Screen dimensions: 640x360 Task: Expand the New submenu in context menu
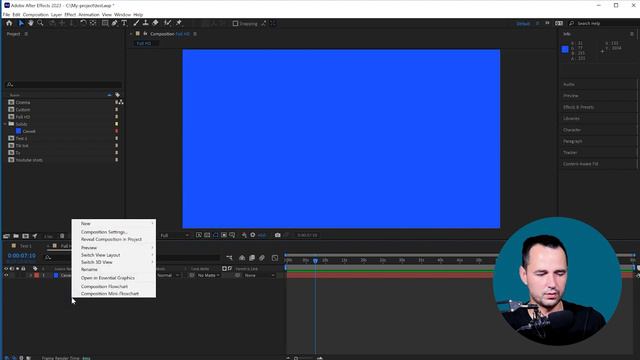114,224
